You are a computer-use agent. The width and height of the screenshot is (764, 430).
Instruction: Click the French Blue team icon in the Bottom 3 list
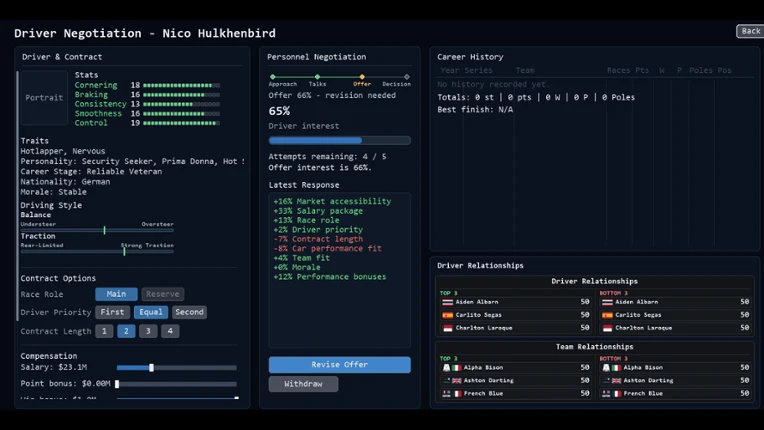[x=606, y=393]
